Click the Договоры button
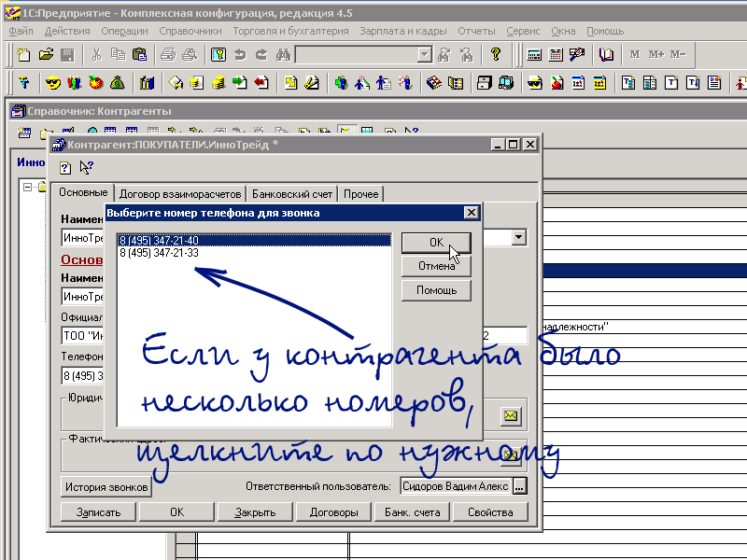 point(333,511)
